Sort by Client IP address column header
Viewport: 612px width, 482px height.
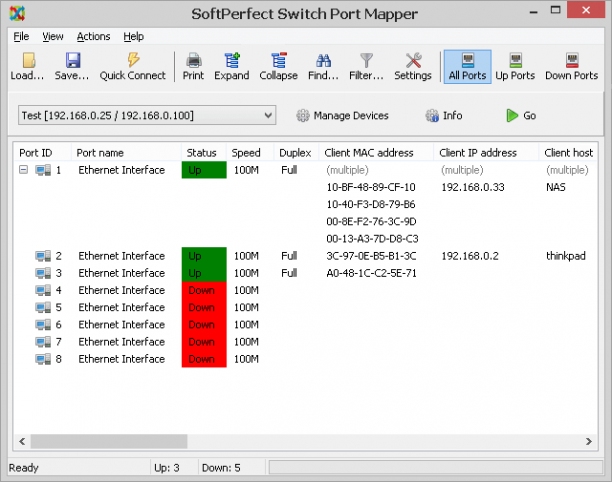(486, 153)
